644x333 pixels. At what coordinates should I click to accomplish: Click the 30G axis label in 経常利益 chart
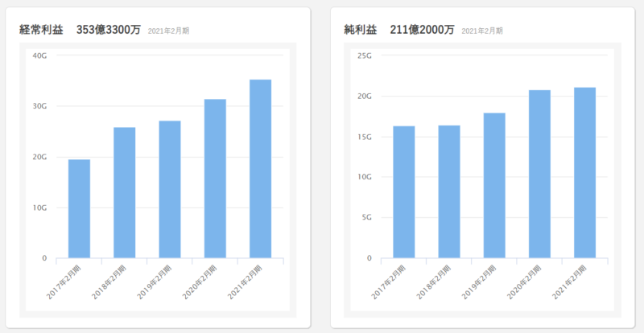39,106
